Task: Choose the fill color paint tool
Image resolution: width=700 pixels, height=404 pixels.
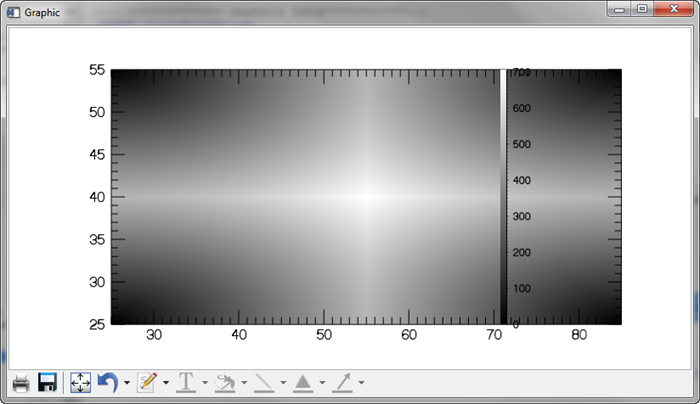Action: (225, 383)
